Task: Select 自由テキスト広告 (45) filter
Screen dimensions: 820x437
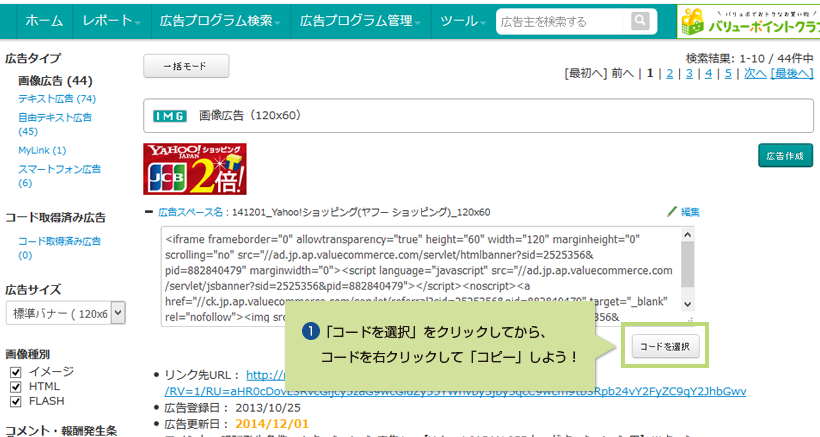Action: tap(55, 124)
